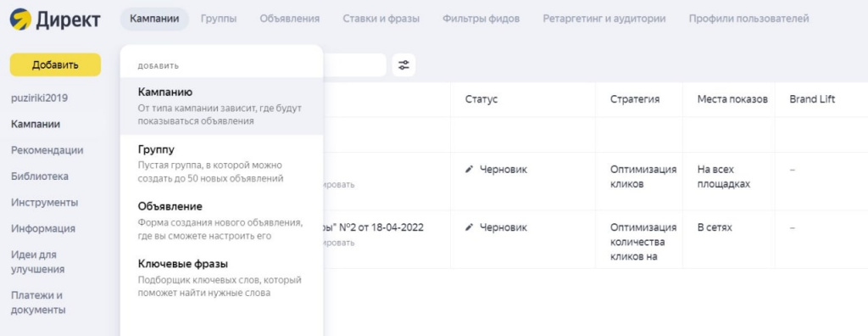Screen dimensions: 868x336
Task: Open Платежи и документы in sidebar
Action: [38, 303]
